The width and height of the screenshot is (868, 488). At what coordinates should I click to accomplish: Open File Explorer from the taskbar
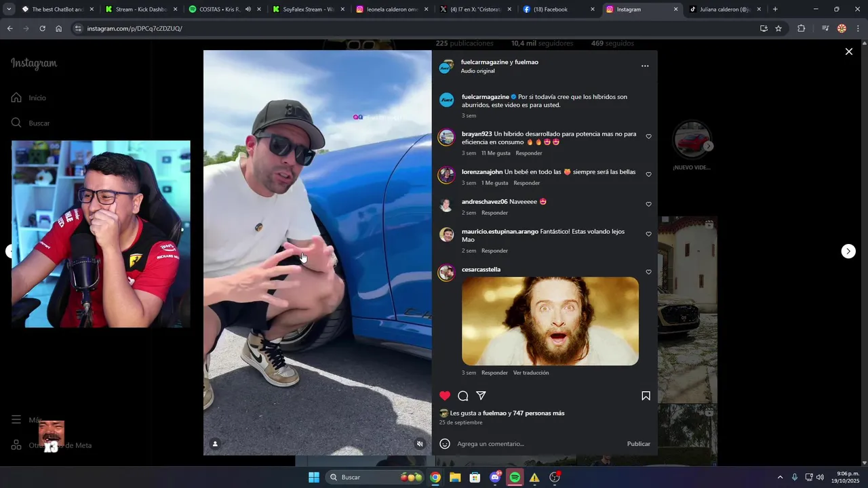coord(455,477)
